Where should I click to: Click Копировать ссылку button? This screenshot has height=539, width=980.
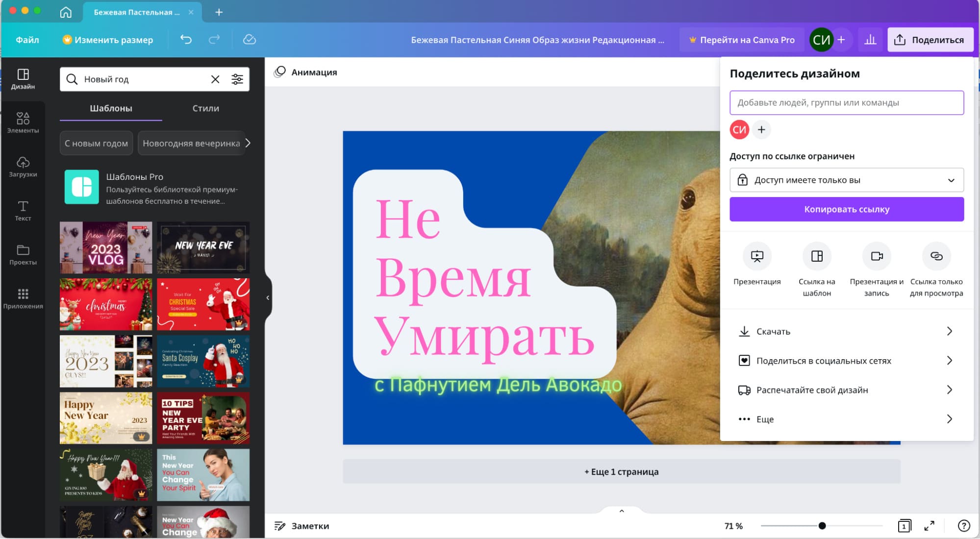point(847,209)
